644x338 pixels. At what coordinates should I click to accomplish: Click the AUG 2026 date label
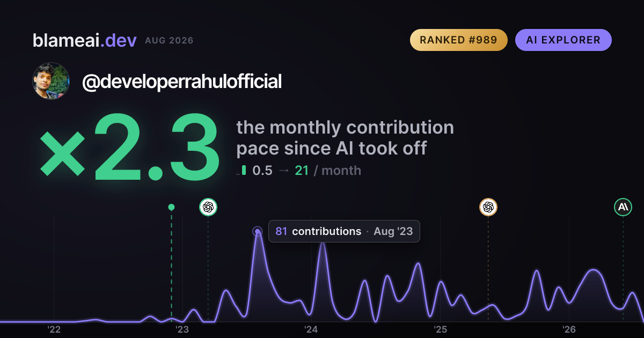pos(169,41)
